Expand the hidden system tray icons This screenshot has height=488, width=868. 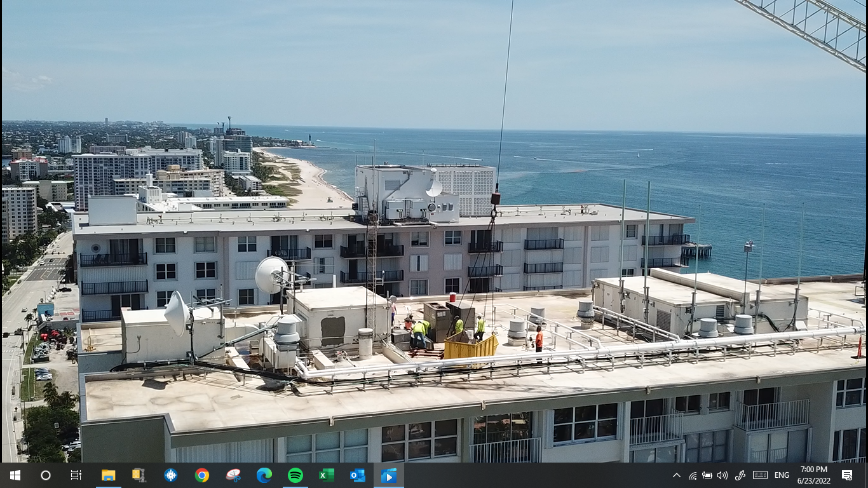[676, 475]
